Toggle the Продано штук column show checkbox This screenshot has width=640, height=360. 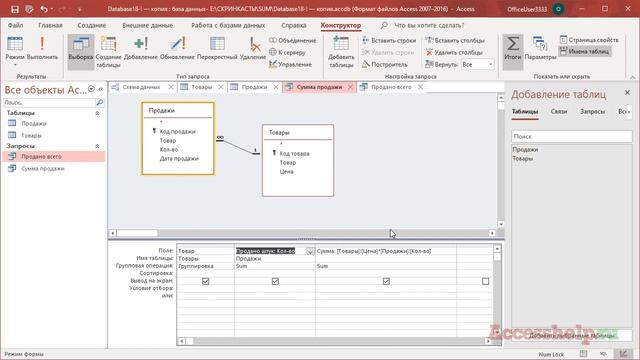pos(275,281)
